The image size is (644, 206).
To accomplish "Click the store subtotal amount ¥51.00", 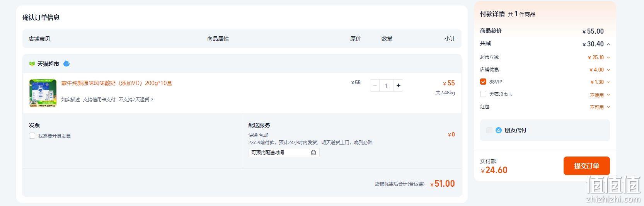I will click(443, 184).
